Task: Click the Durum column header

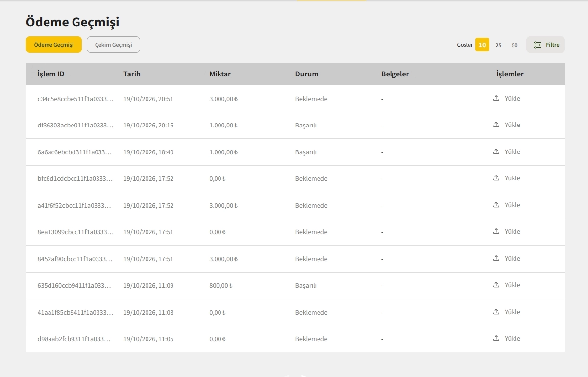Action: [307, 74]
